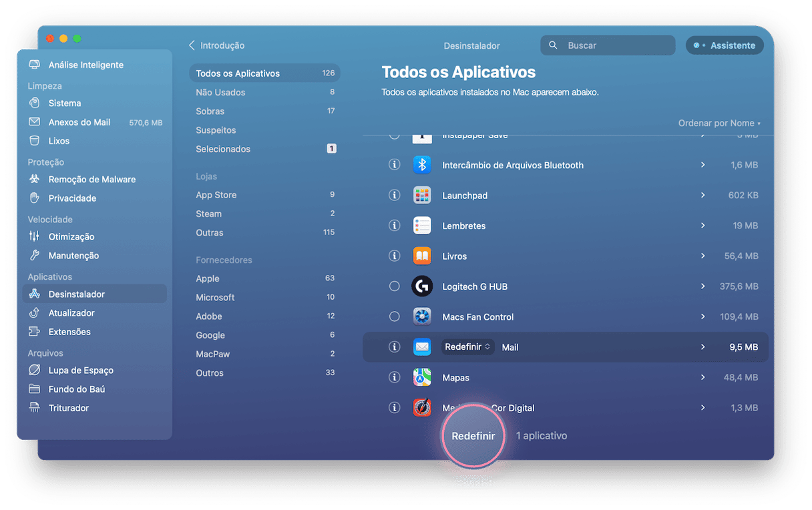The width and height of the screenshot is (812, 510).
Task: Show info icon for Lembretes
Action: [395, 226]
